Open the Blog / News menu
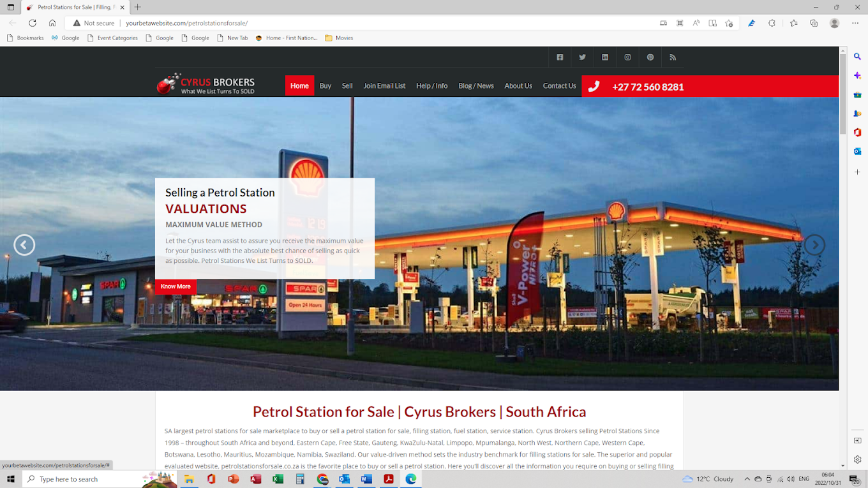 click(x=476, y=85)
